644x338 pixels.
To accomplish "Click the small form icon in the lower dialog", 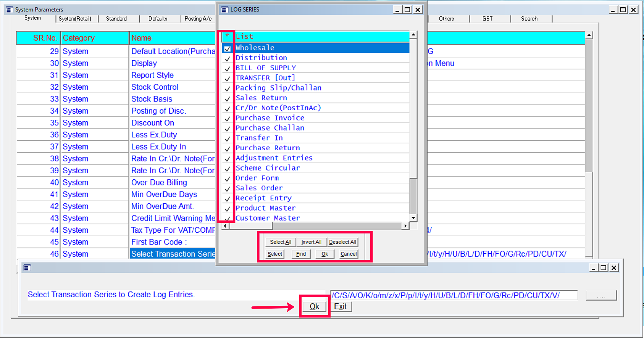I will (27, 267).
